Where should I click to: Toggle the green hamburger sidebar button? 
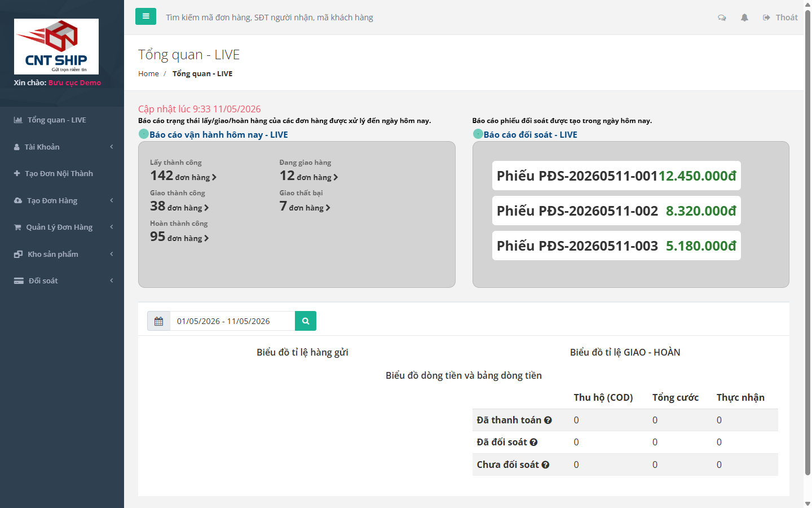tap(145, 16)
